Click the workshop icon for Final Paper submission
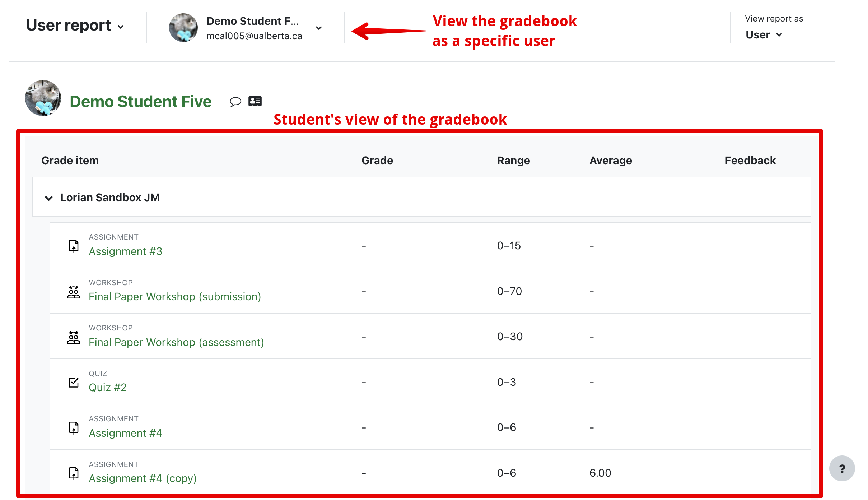 pyautogui.click(x=74, y=292)
